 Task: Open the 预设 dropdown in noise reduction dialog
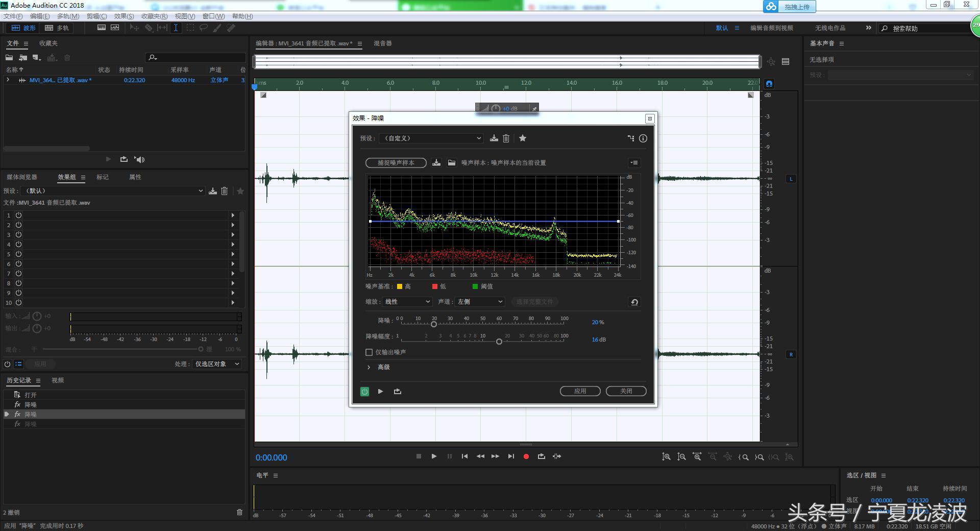(431, 138)
